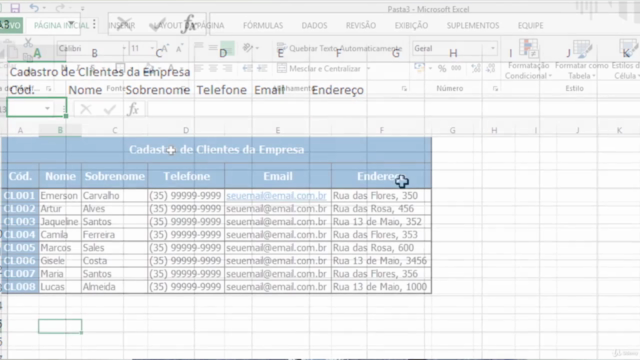
Task: Click the Decrease Font Size icon
Action: point(179,49)
